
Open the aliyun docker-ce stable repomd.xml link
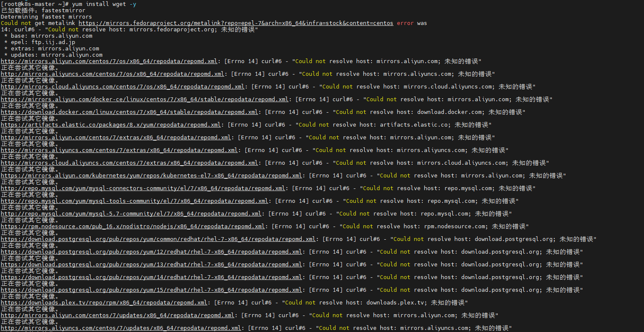pyautogui.click(x=145, y=99)
